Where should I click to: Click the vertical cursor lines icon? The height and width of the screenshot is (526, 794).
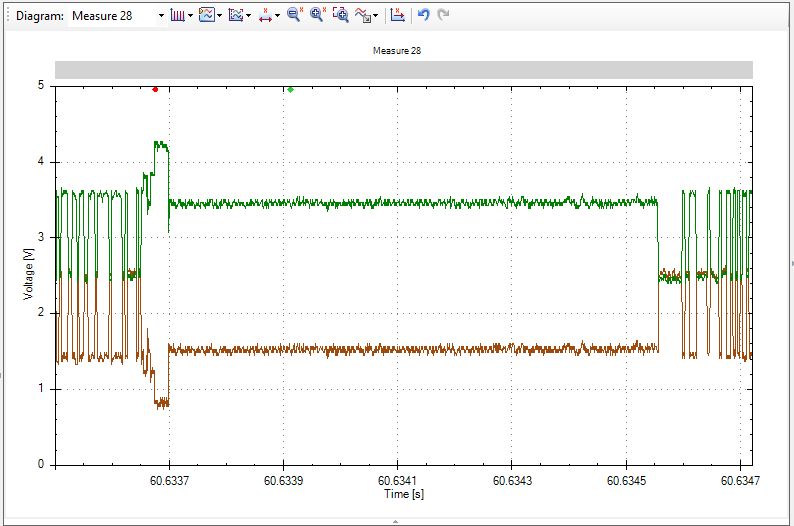177,15
